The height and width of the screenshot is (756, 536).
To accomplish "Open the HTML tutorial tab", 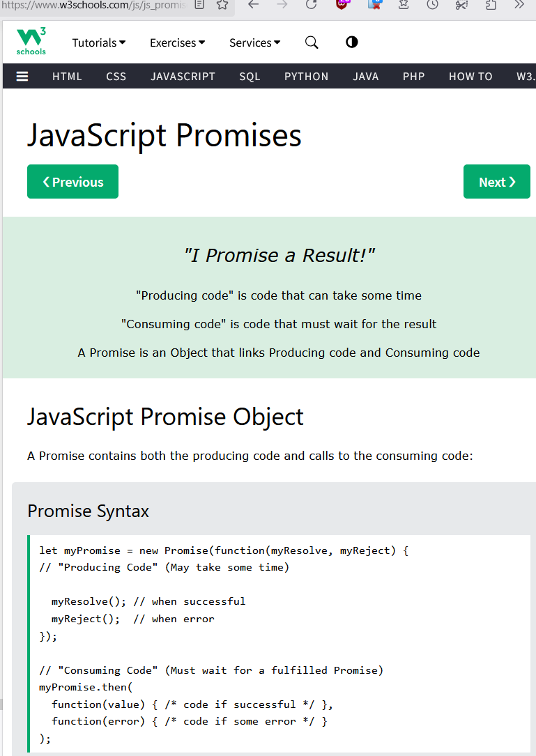I will (67, 76).
